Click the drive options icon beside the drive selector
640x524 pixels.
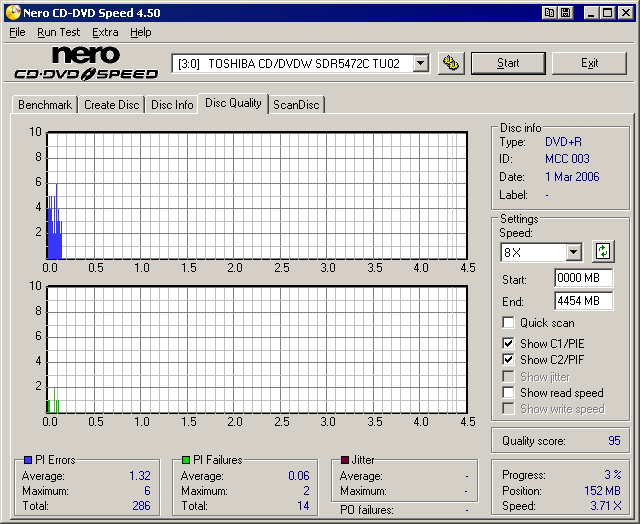[x=451, y=63]
